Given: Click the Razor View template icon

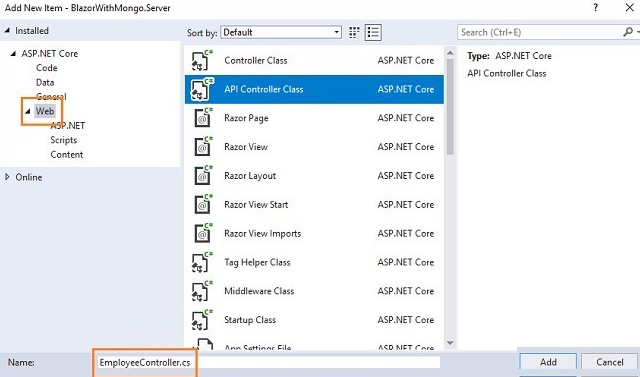Looking at the screenshot, I should [x=203, y=147].
